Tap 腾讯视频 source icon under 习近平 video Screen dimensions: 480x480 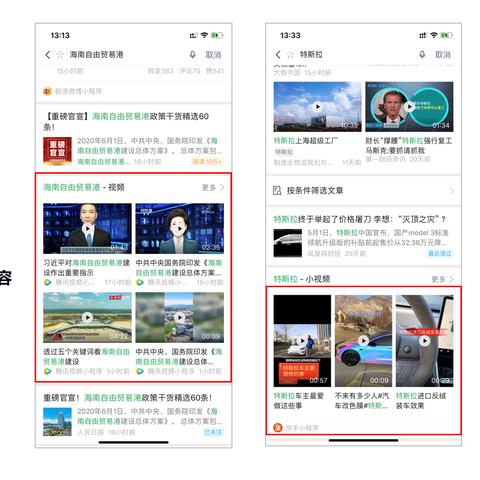coord(48,282)
